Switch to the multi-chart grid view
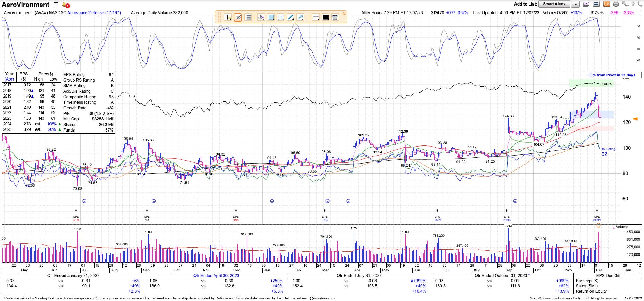This screenshot has height=301, width=644. click(596, 4)
